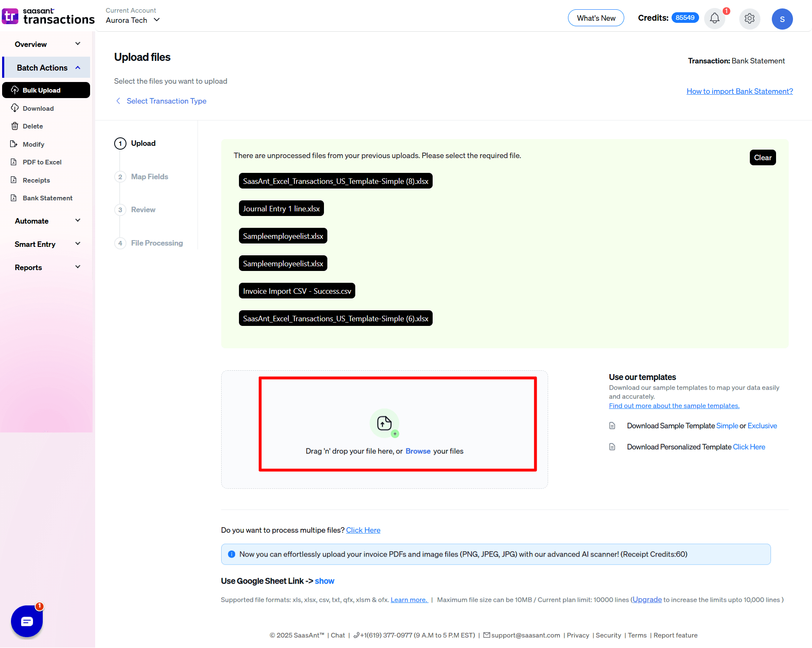Screen dimensions: 812x648
Task: Click the PDF to Excel file icon
Action: pyautogui.click(x=14, y=162)
